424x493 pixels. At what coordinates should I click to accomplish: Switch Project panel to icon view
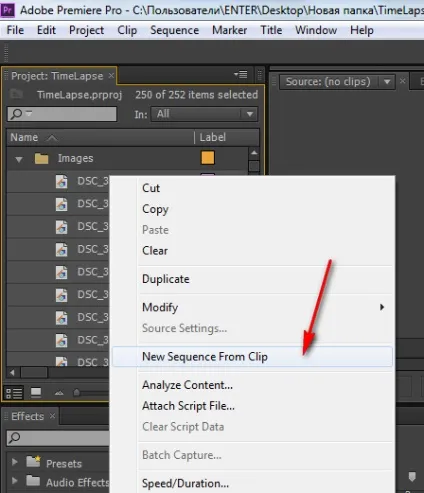pyautogui.click(x=36, y=393)
